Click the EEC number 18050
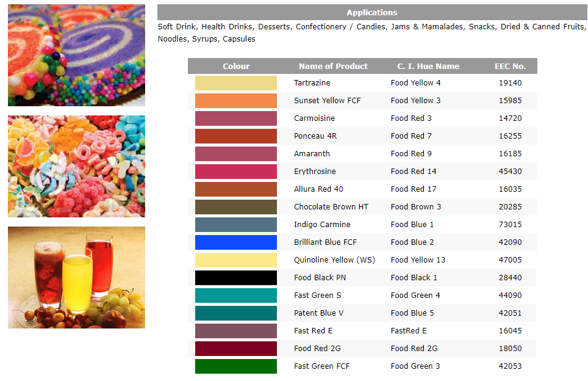The image size is (588, 381). click(x=510, y=349)
